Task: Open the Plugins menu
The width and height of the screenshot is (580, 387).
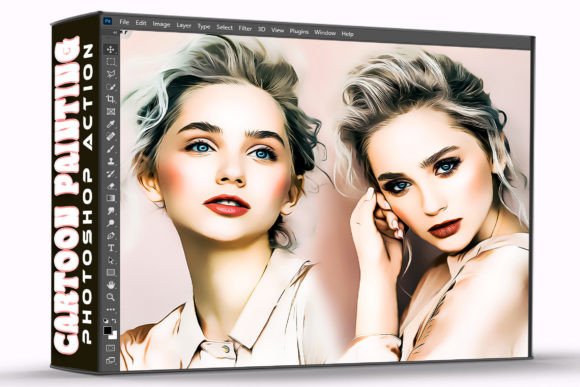Action: pyautogui.click(x=299, y=31)
